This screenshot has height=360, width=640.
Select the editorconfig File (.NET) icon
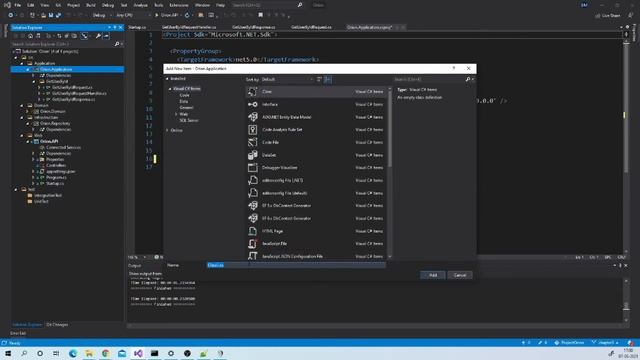(253, 180)
